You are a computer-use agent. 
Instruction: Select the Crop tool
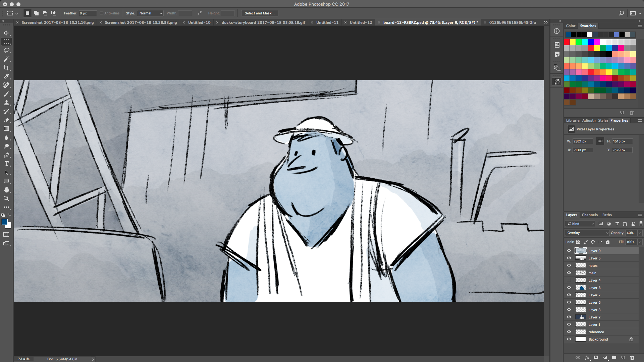(x=7, y=67)
